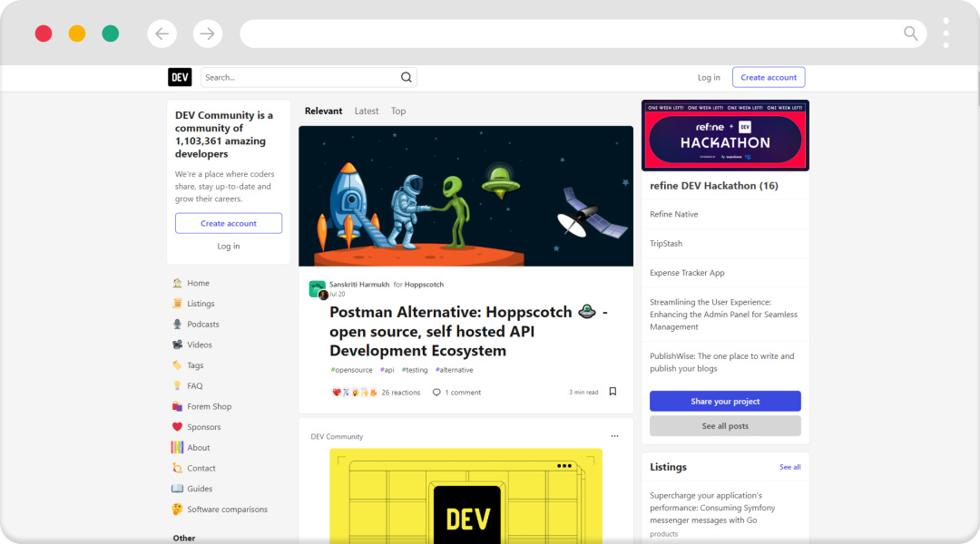980x544 pixels.
Task: Open the #alternative tag
Action: (x=455, y=370)
